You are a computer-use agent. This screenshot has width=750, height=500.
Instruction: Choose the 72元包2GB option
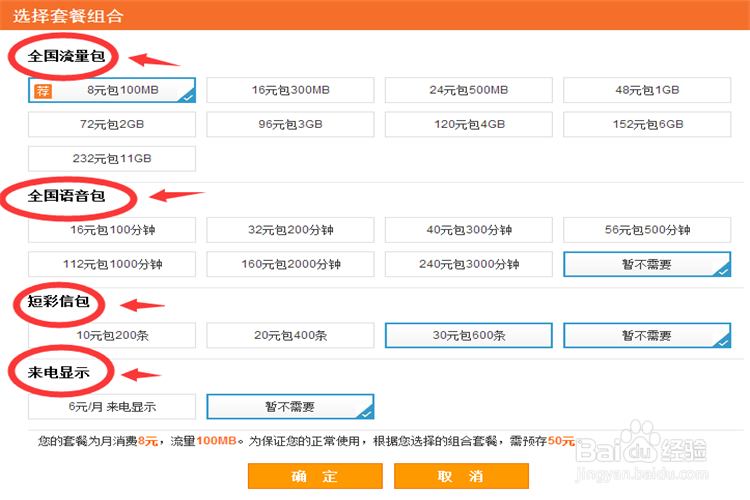point(112,124)
